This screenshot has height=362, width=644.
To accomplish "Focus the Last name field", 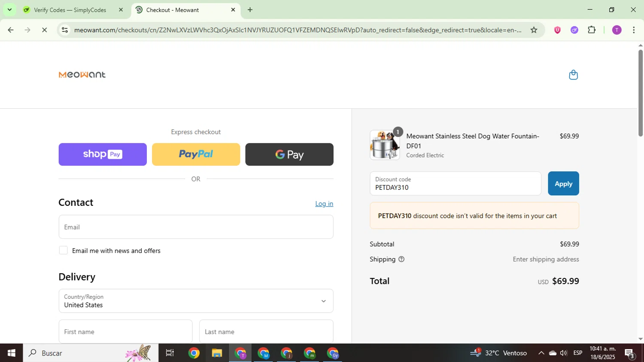I will [x=266, y=332].
